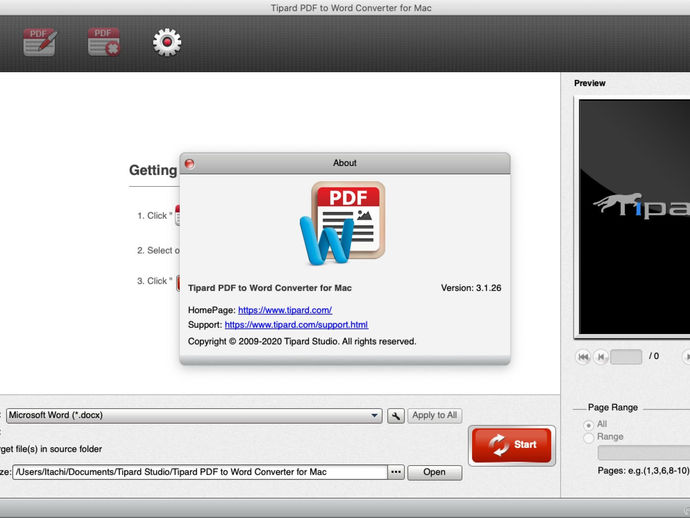Viewport: 690px width, 518px height.
Task: Click the Pages: e.g.(1,3,6,8-10) hint text
Action: tap(643, 471)
